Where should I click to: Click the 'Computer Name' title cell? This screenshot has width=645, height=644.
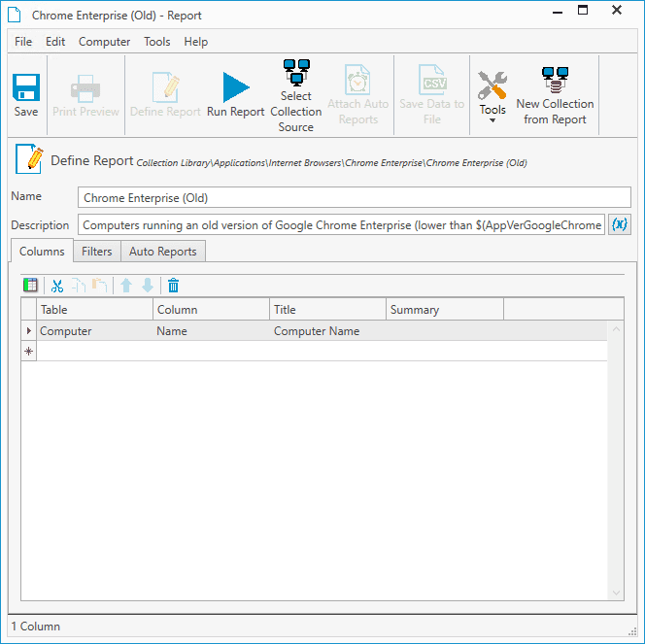328,330
